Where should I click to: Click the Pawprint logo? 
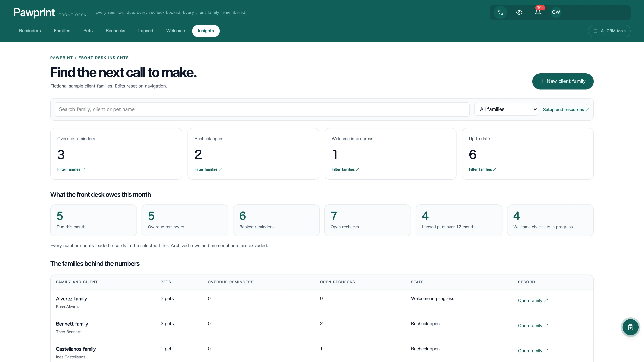tap(34, 13)
